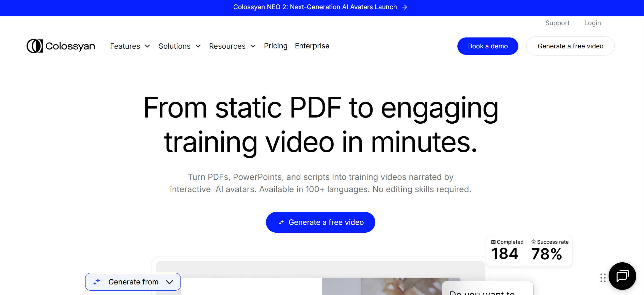
Task: Click the arrow icon in the announcement banner
Action: [404, 7]
